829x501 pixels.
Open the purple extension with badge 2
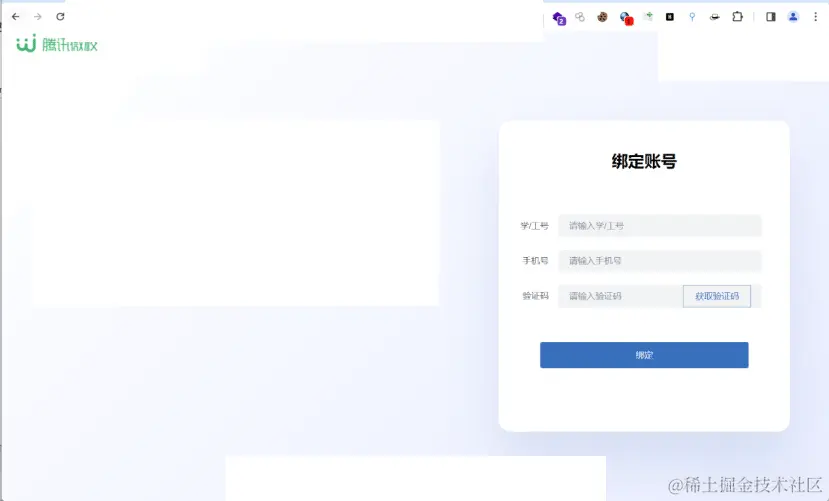coord(559,18)
